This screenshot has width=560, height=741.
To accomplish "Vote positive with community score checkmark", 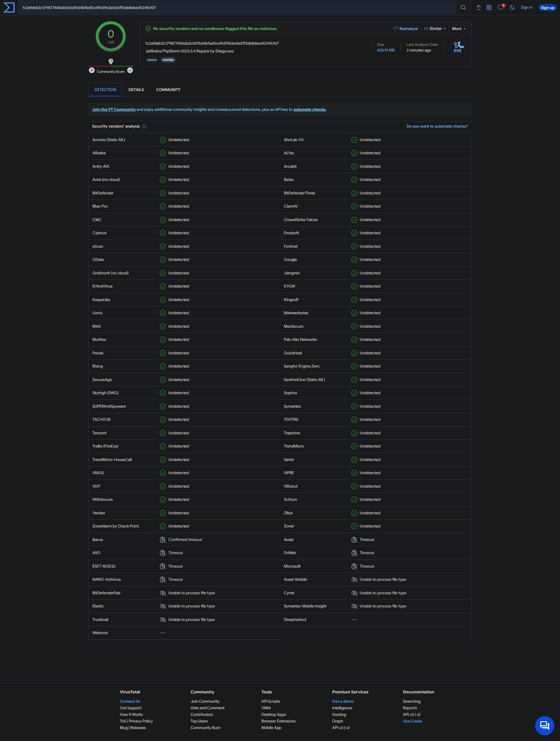I will point(130,70).
